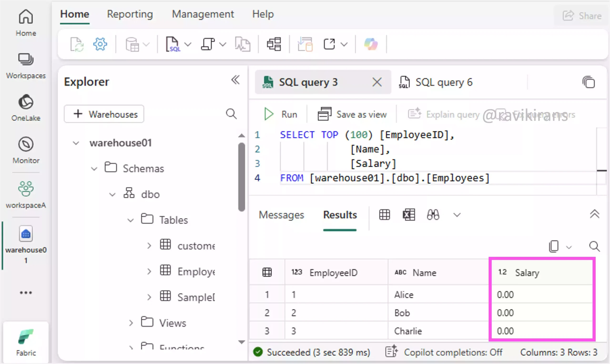Click the Get data toolbar icon
610x364 pixels.
[132, 44]
